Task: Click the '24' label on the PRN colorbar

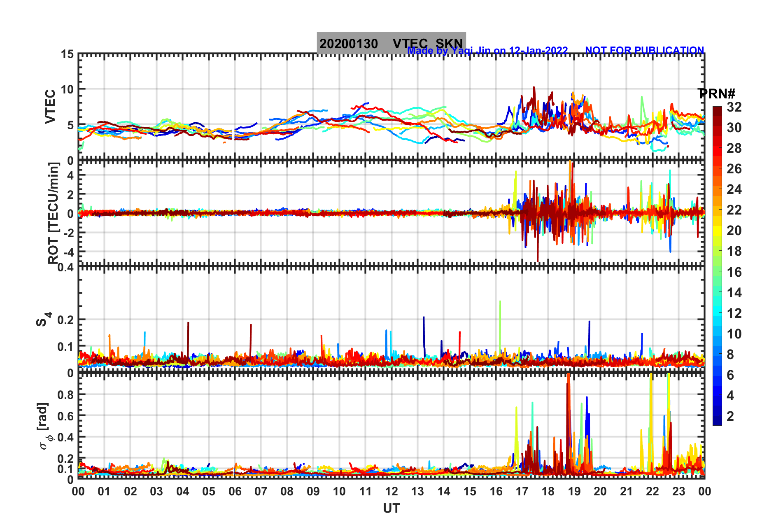Action: point(734,189)
